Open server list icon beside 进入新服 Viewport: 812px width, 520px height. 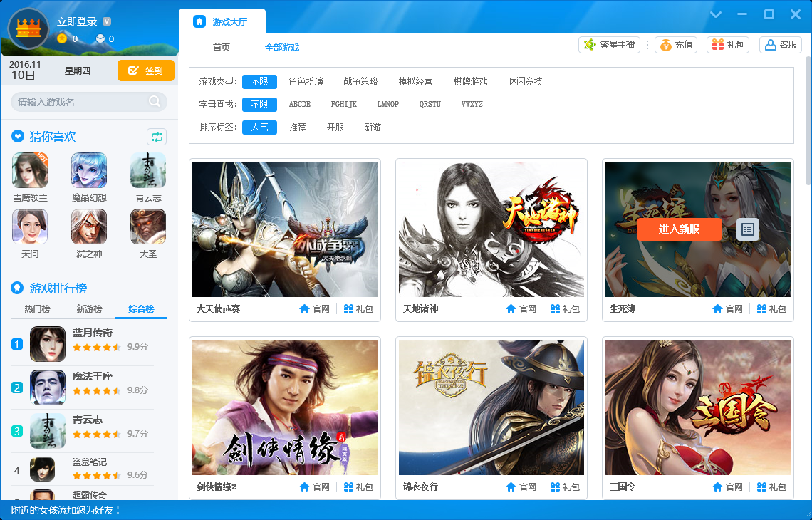point(747,229)
